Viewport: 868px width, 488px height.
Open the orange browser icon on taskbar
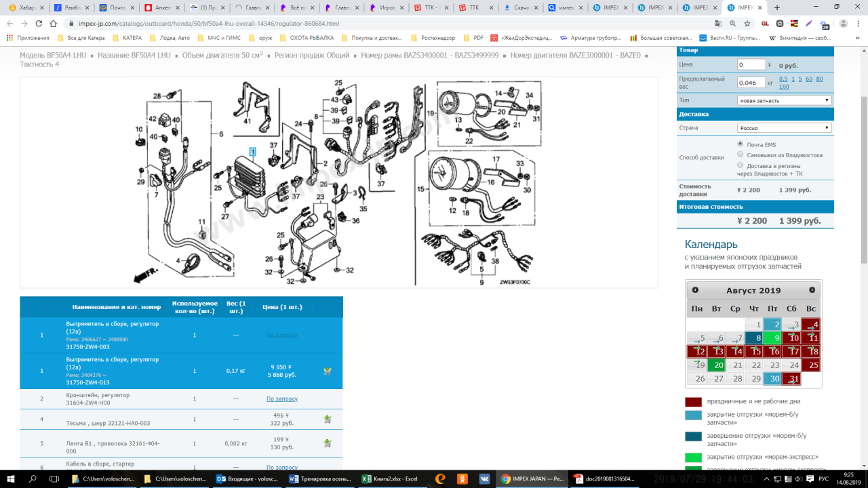click(440, 479)
